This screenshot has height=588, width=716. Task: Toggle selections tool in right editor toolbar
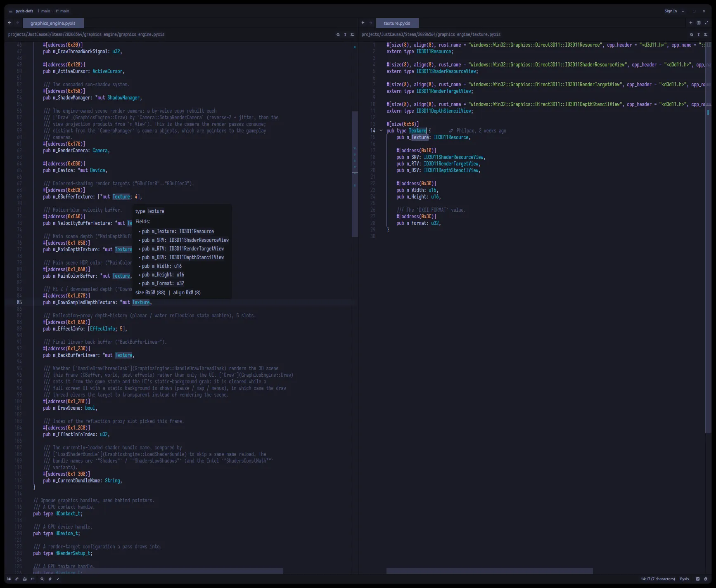[699, 35]
